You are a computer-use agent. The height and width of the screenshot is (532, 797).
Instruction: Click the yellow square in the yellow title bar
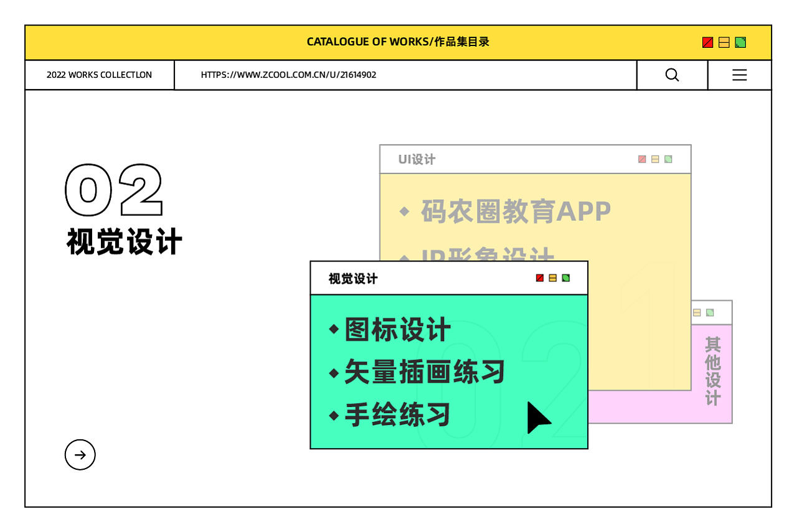(724, 42)
